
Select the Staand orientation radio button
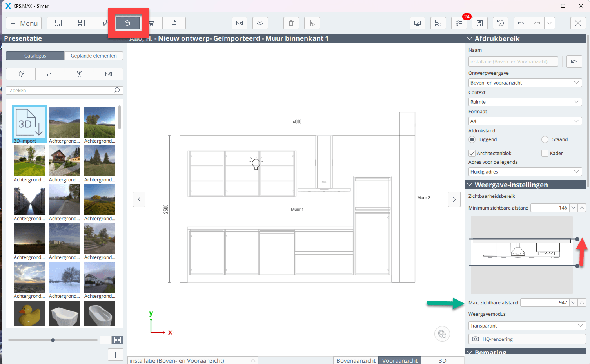(545, 139)
